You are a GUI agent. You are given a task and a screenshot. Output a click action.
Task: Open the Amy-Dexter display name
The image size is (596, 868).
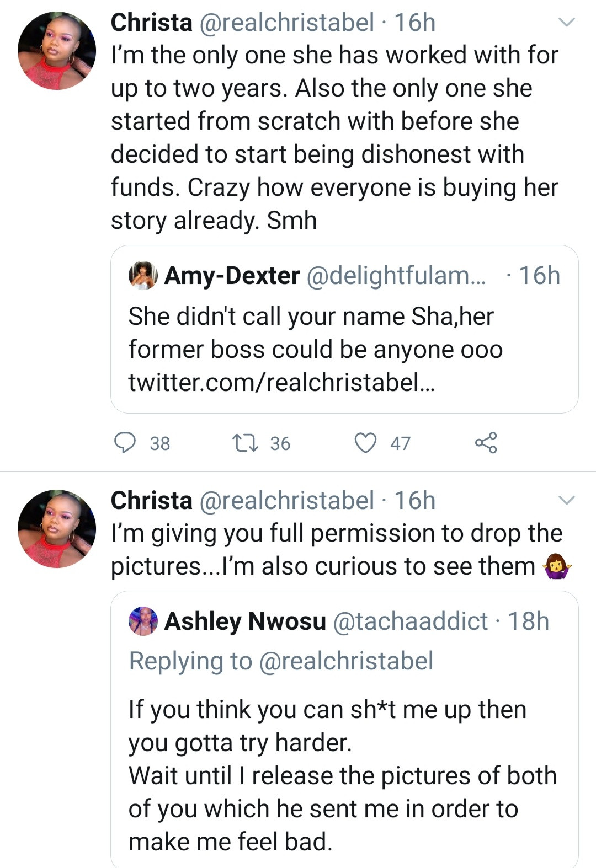(232, 275)
